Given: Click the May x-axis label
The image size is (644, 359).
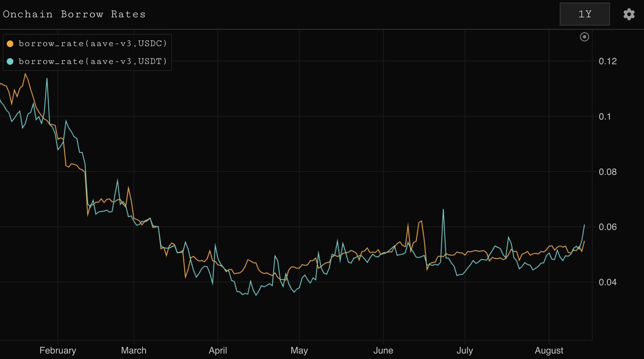Looking at the screenshot, I should (299, 351).
